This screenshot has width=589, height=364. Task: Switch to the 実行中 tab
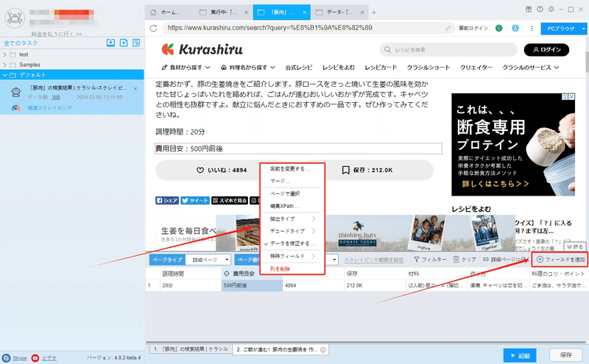(x=224, y=13)
